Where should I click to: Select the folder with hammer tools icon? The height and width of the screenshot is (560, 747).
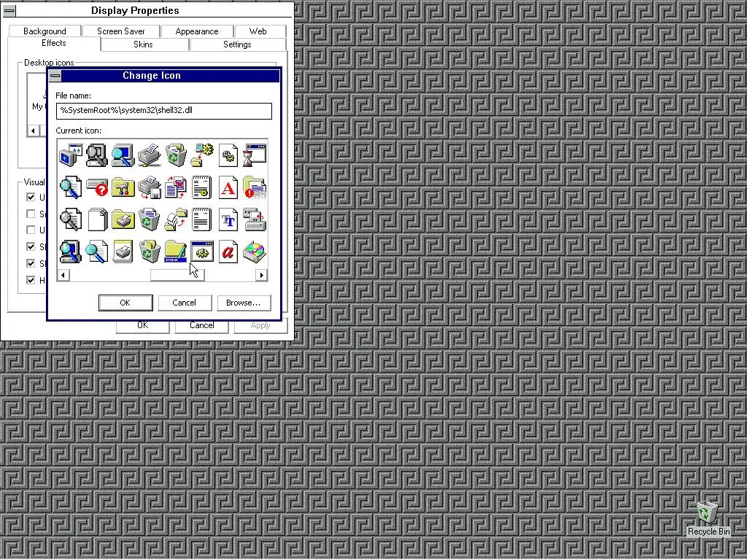123,187
